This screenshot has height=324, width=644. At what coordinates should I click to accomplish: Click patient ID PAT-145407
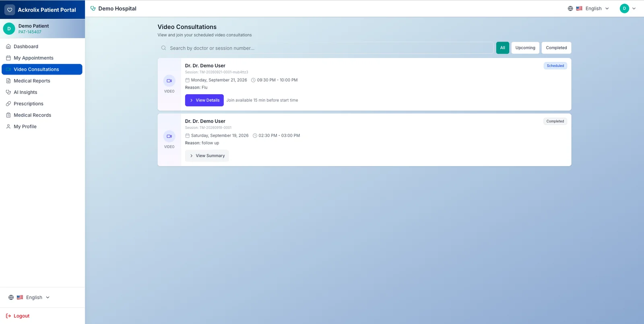click(30, 32)
